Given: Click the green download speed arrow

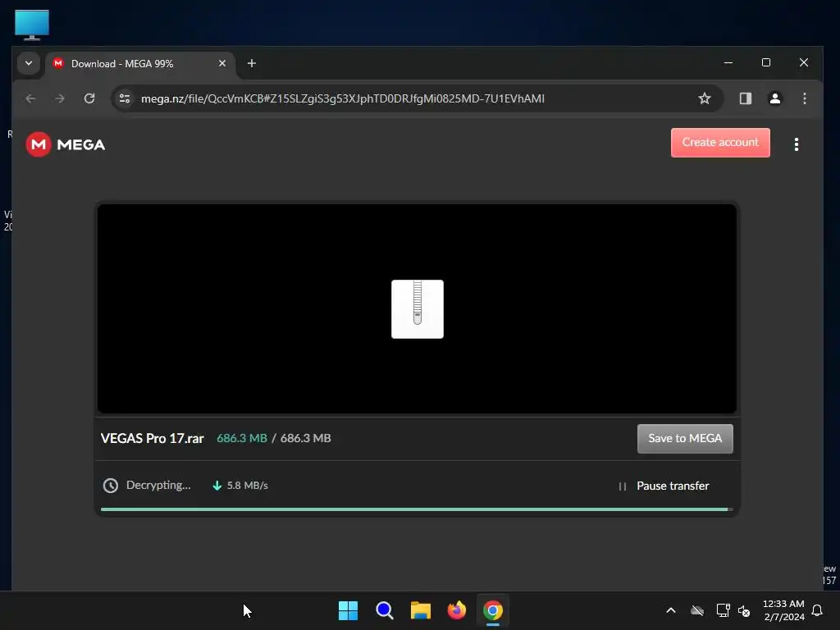Looking at the screenshot, I should (217, 486).
